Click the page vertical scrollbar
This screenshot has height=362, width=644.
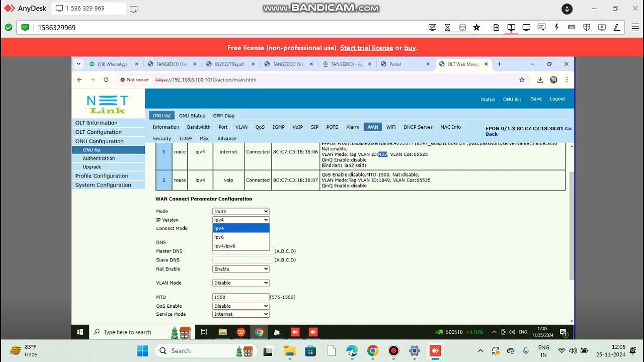[x=572, y=225]
